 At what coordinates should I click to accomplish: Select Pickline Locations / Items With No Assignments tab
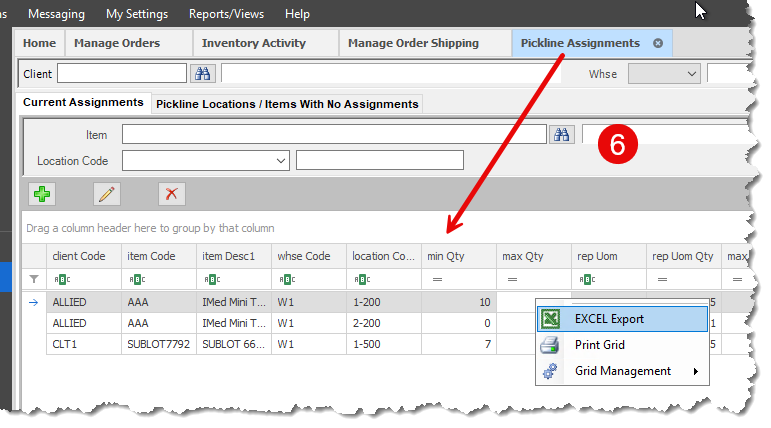tap(287, 104)
